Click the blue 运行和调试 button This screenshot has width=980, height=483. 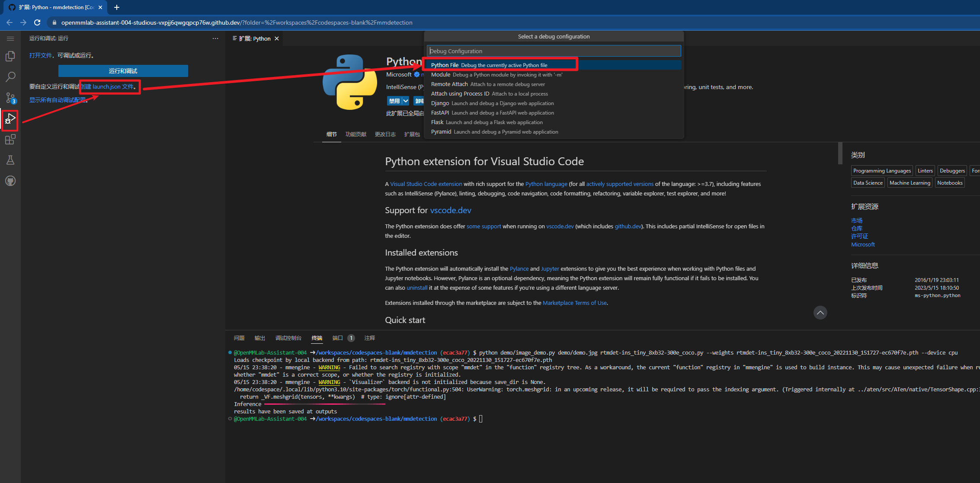click(x=123, y=71)
